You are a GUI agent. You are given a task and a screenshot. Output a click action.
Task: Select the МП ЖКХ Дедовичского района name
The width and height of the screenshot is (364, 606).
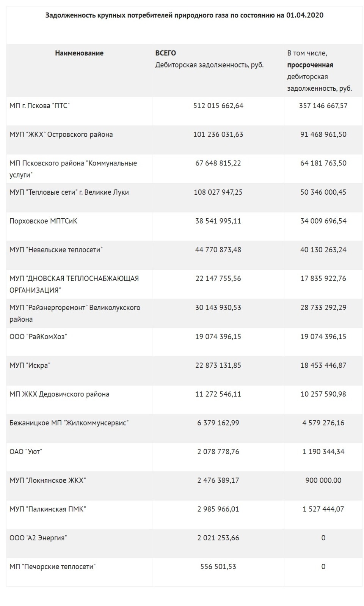coord(60,394)
